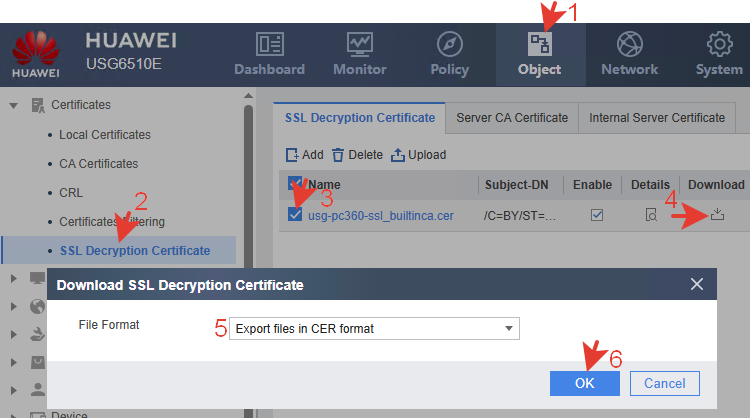Open the Policy compass icon
This screenshot has width=750, height=418.
(450, 44)
